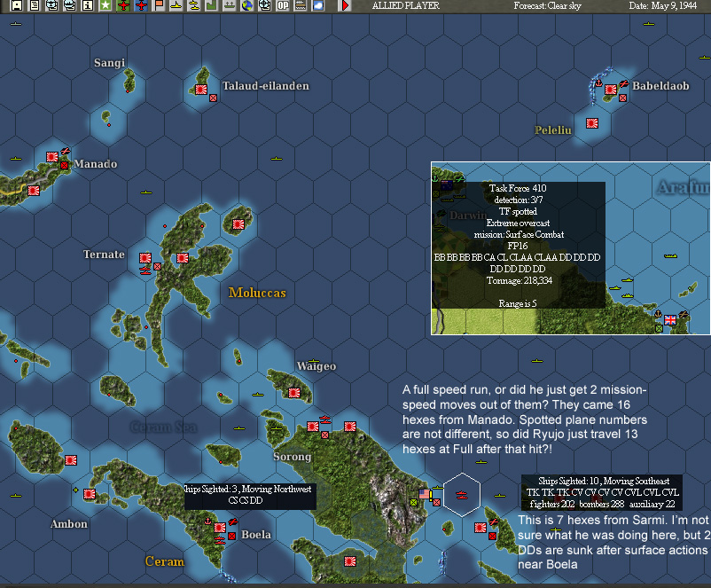The image size is (711, 588).
Task: Click the Manado airfield icon
Action: point(66,151)
